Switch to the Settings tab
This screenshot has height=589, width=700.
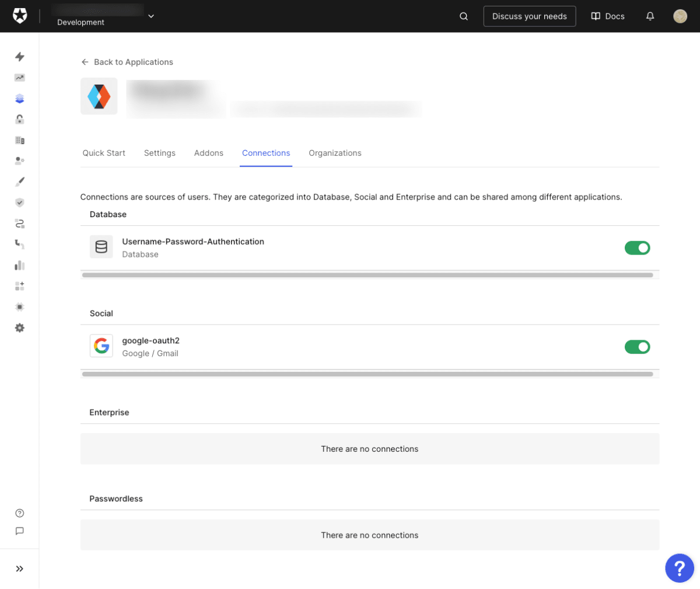point(160,153)
